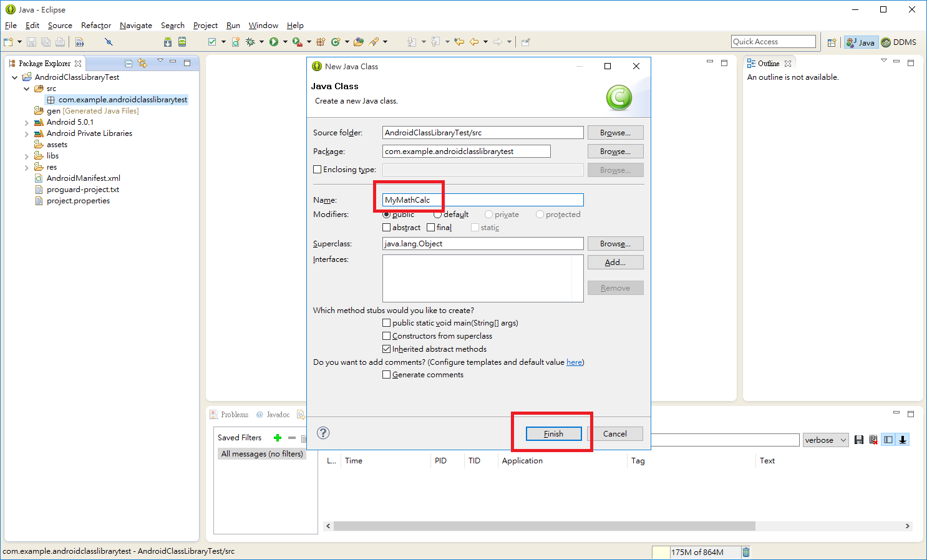Open the Run button dropdown arrow
927x560 pixels.
tap(285, 42)
